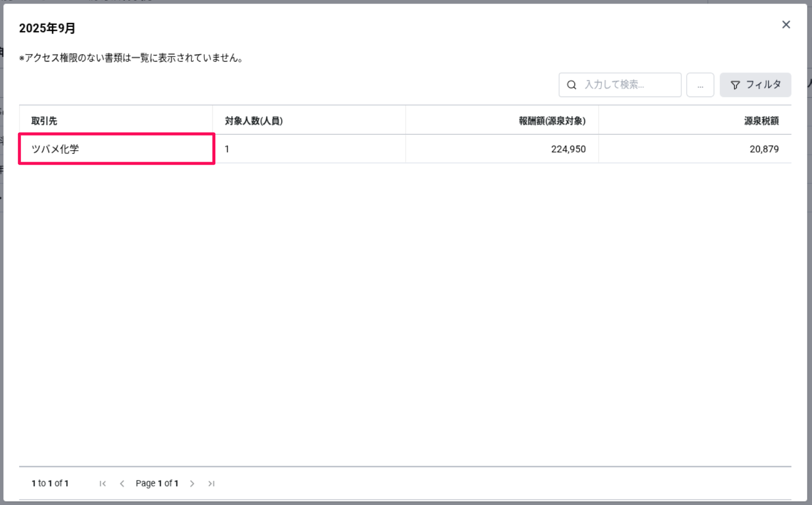Click the 対象人数 value 1 cell

(309, 149)
